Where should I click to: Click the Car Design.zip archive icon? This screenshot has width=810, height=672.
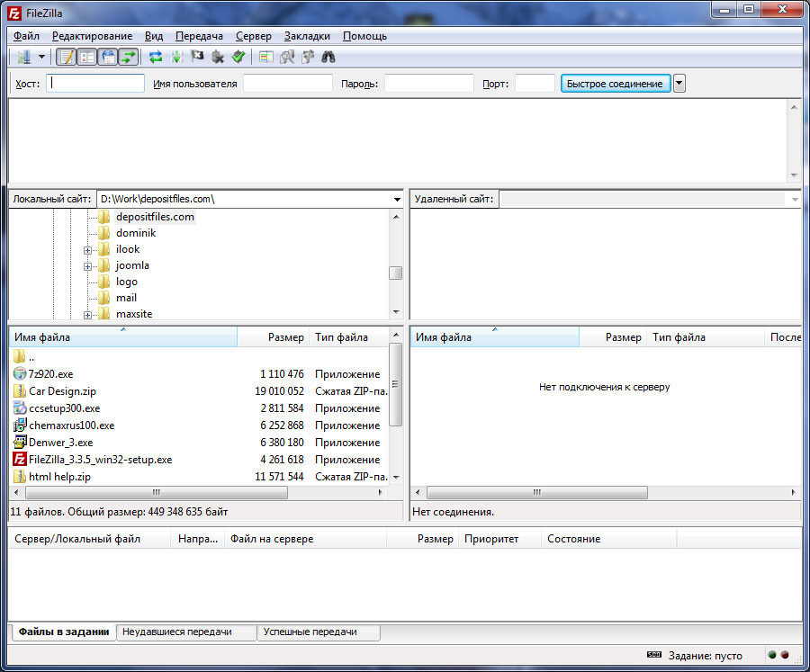click(20, 390)
